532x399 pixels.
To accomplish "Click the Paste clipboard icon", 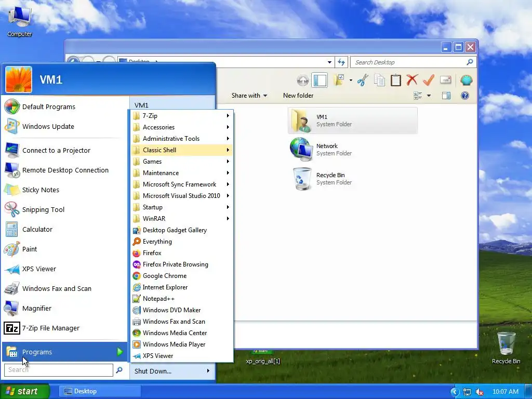I will [395, 81].
